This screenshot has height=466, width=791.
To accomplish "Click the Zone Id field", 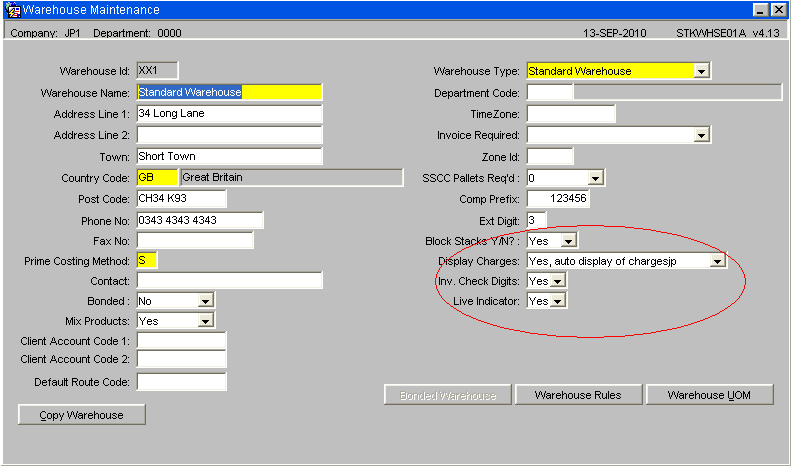I will (550, 156).
